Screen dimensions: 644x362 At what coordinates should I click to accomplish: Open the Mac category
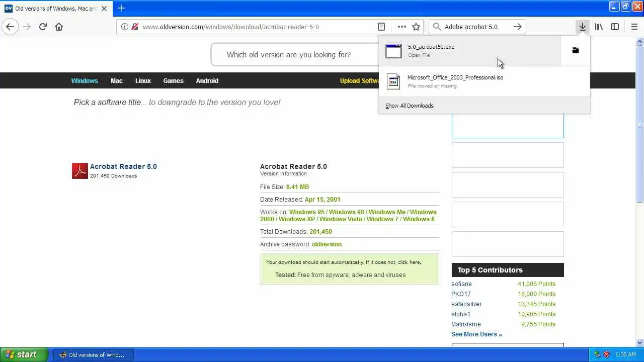coord(117,80)
